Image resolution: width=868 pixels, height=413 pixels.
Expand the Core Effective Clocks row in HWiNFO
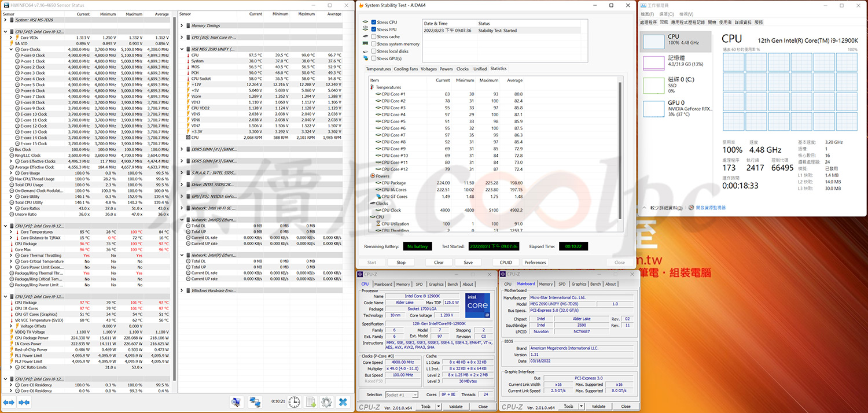point(11,161)
